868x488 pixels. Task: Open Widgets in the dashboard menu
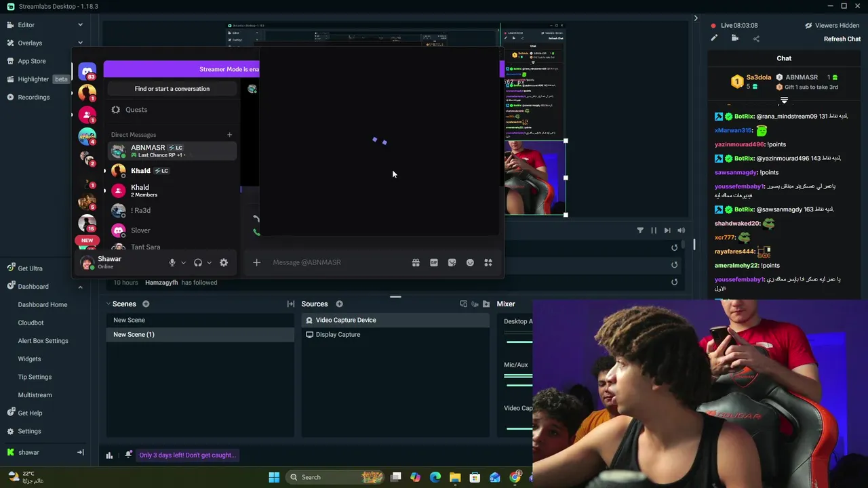(29, 359)
